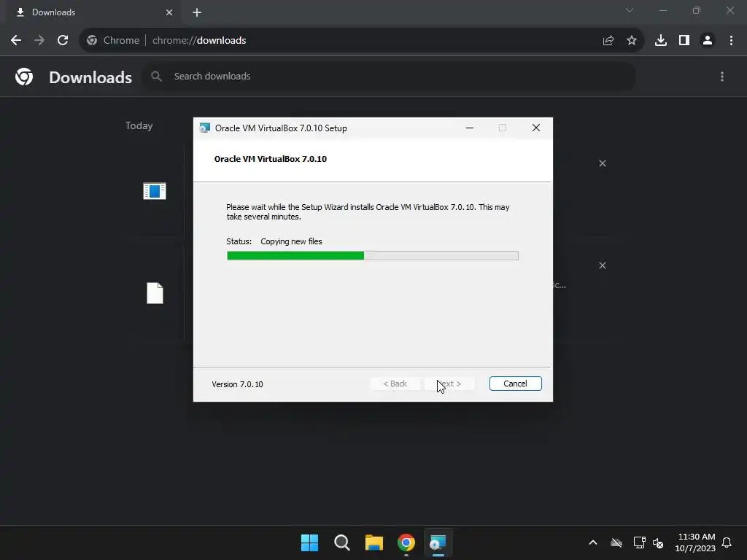Remove first download from the list
The height and width of the screenshot is (560, 747).
[x=603, y=163]
